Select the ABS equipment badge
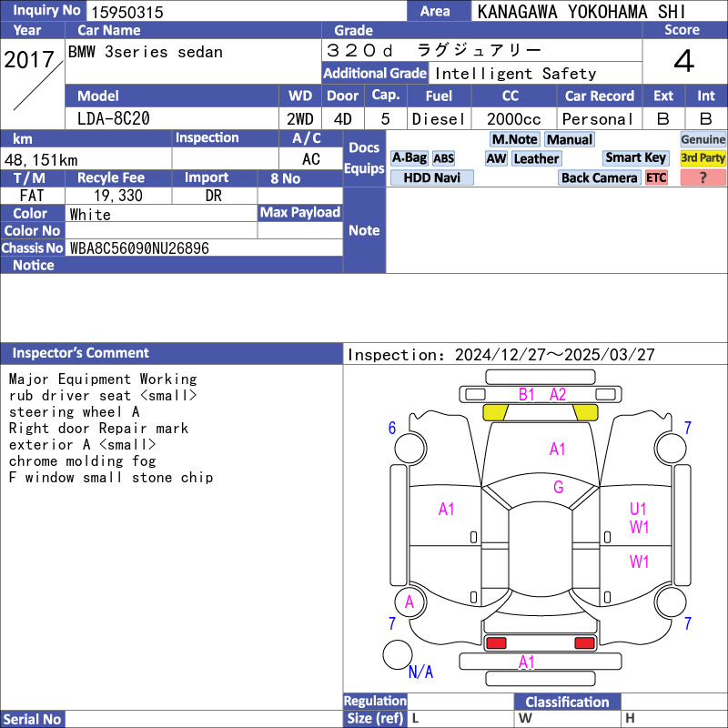Screen dimensions: 728x728 (x=443, y=158)
